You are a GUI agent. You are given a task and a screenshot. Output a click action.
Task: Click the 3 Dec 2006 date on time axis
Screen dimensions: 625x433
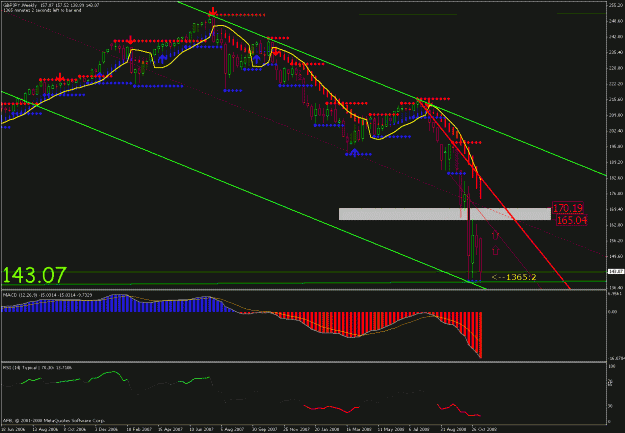106,429
